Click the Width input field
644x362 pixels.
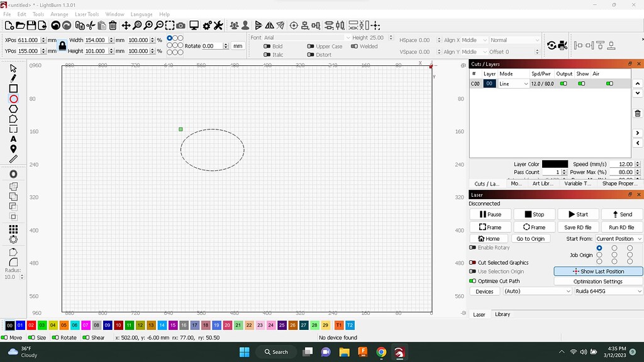point(96,40)
